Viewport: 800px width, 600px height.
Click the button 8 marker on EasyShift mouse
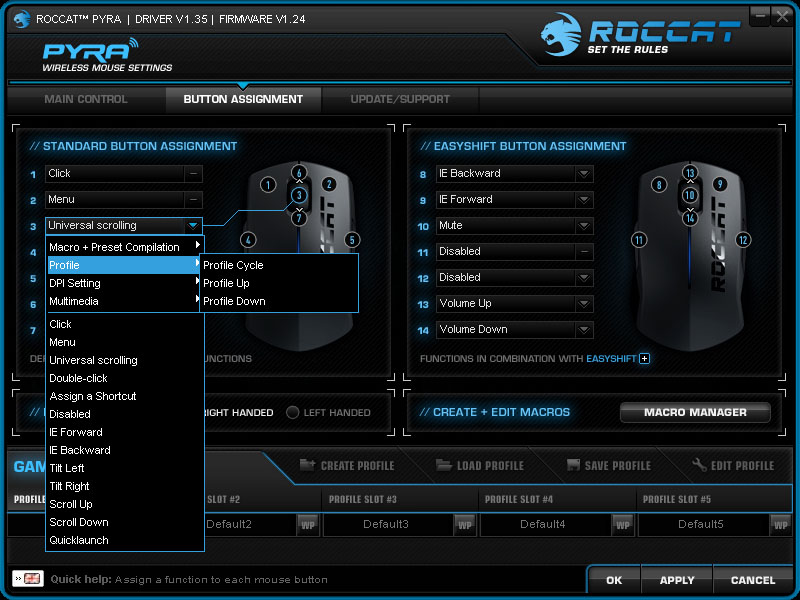659,185
